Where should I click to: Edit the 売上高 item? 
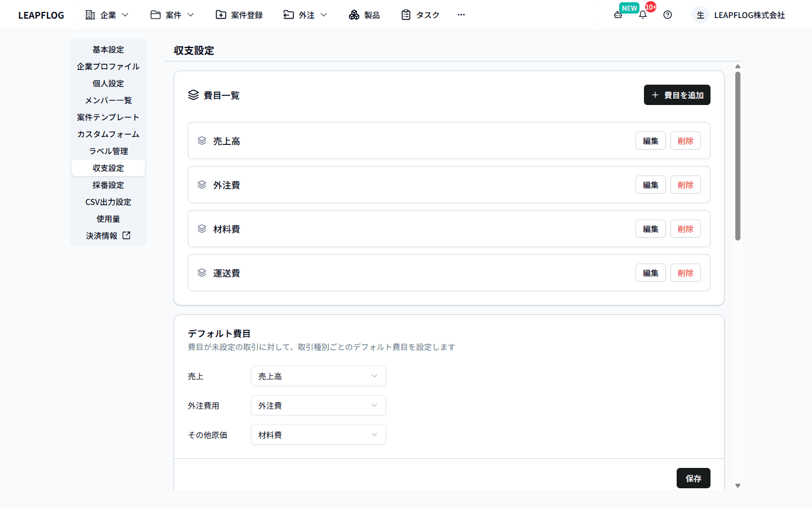click(651, 141)
